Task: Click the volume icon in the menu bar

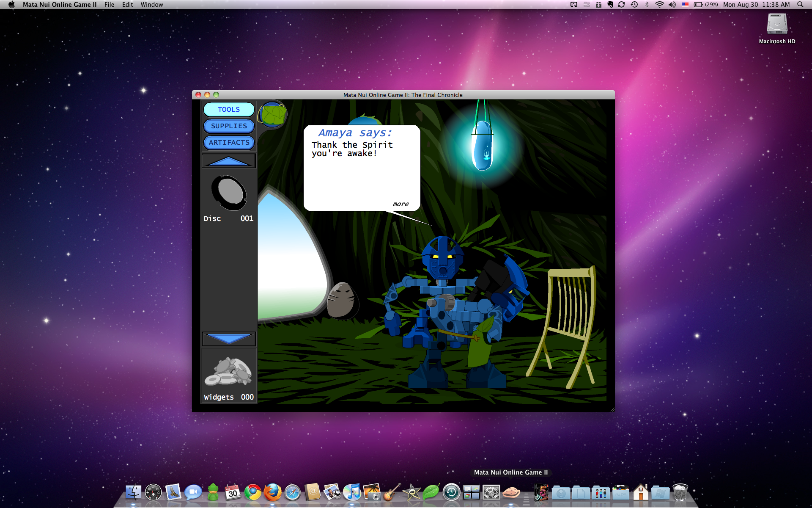Action: [672, 5]
